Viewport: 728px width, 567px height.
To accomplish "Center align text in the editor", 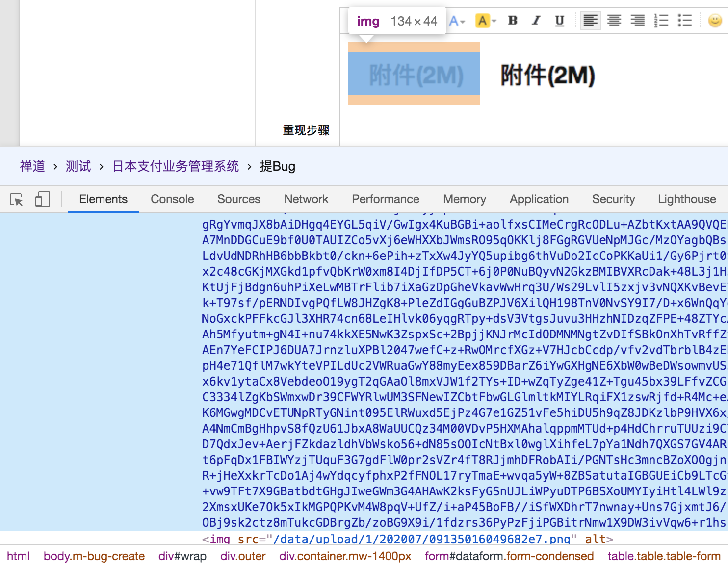I will tap(614, 21).
